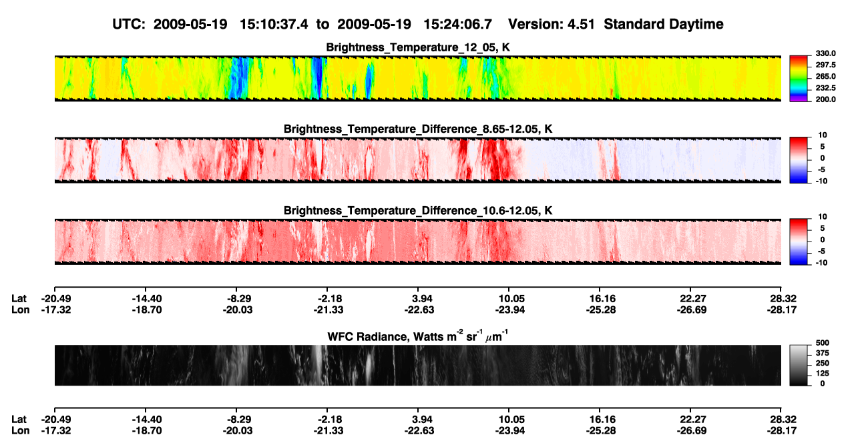868x445 pixels.
Task: Click the 8.65-12.05 difference image strip
Action: click(417, 160)
